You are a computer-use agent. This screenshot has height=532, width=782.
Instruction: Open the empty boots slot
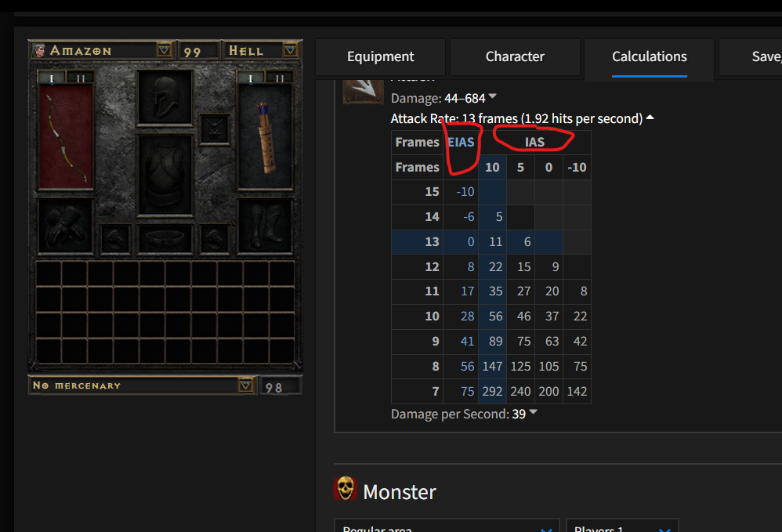(x=265, y=226)
